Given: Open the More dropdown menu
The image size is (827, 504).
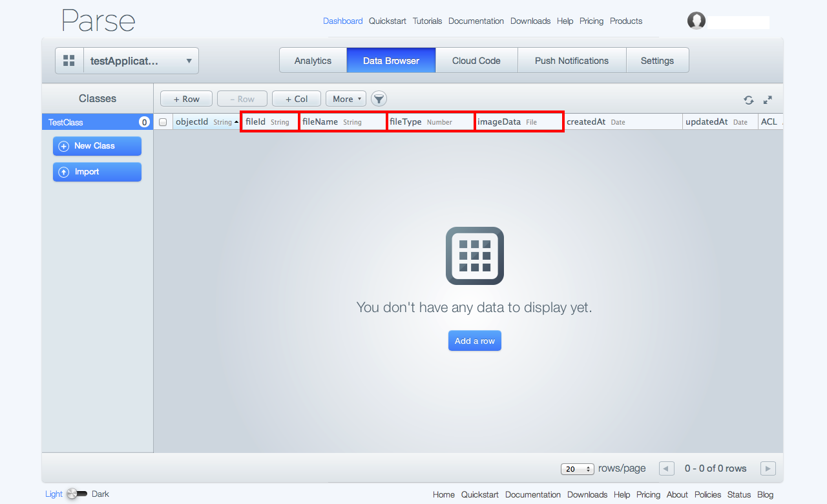Looking at the screenshot, I should pyautogui.click(x=346, y=99).
